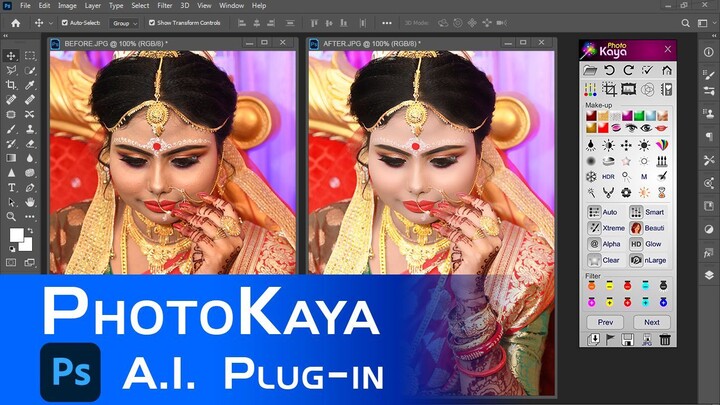
Task: Open the Edit Toolbar three-dots tool
Action: click(30, 217)
